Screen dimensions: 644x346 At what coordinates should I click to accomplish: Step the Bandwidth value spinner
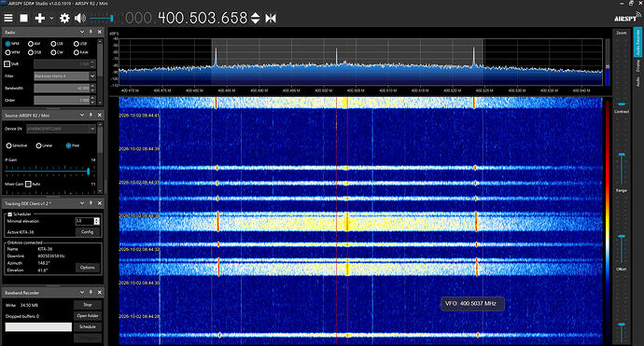pyautogui.click(x=92, y=89)
